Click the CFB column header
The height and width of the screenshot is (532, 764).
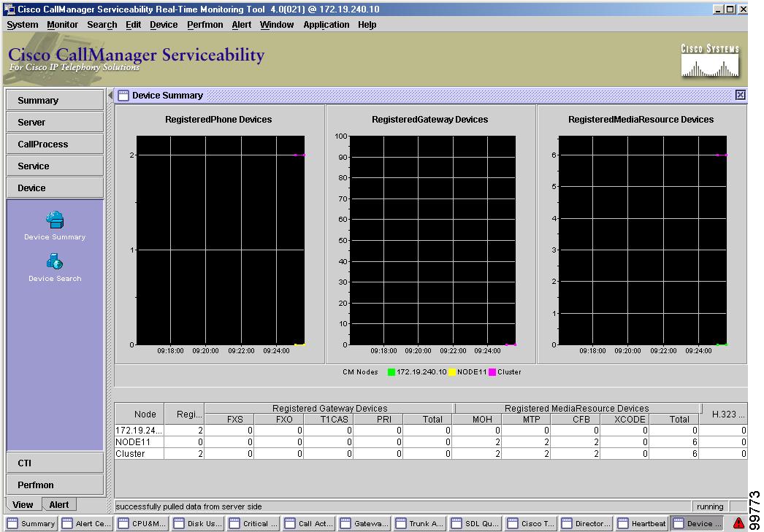[x=576, y=419]
